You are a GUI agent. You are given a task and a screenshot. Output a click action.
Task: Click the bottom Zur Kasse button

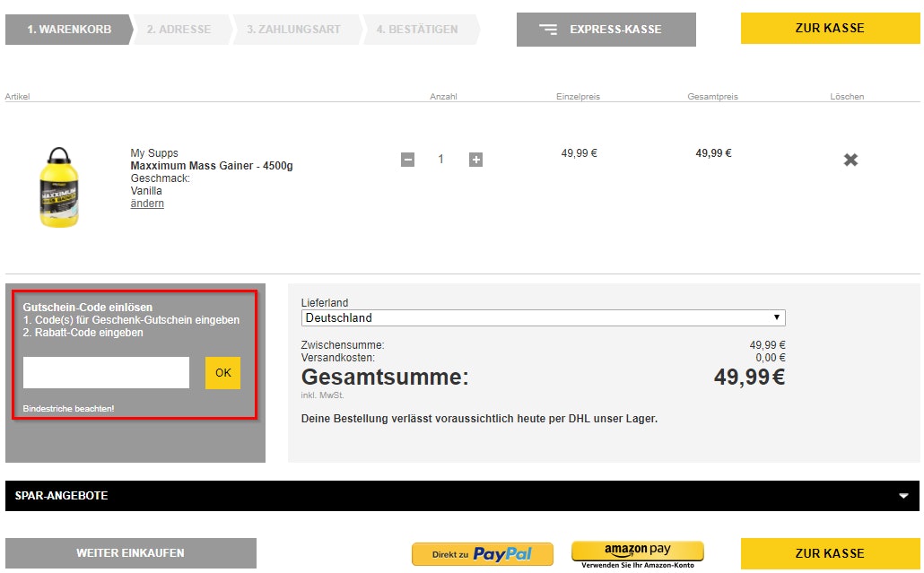[830, 553]
